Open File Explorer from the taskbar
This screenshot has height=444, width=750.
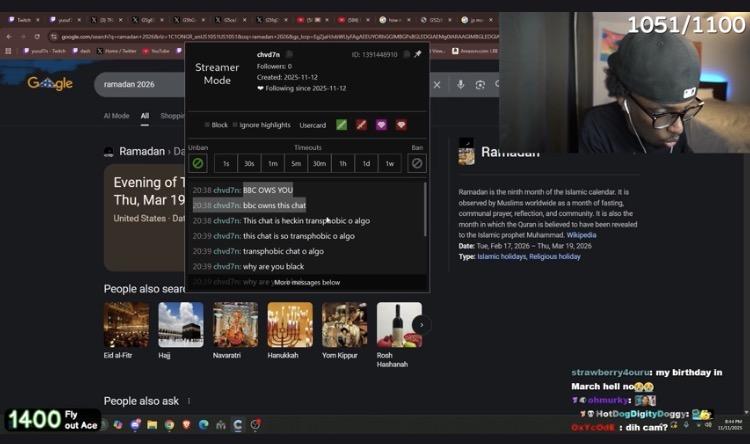pos(153,425)
